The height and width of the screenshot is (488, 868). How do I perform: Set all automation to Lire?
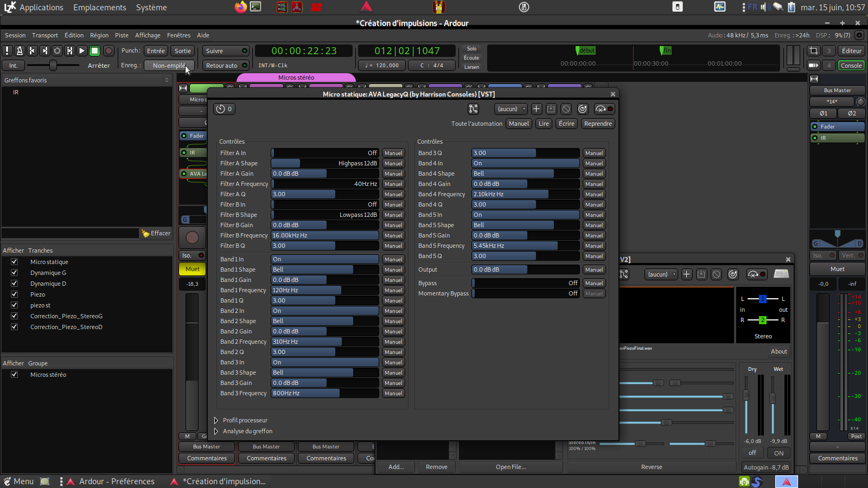point(544,124)
